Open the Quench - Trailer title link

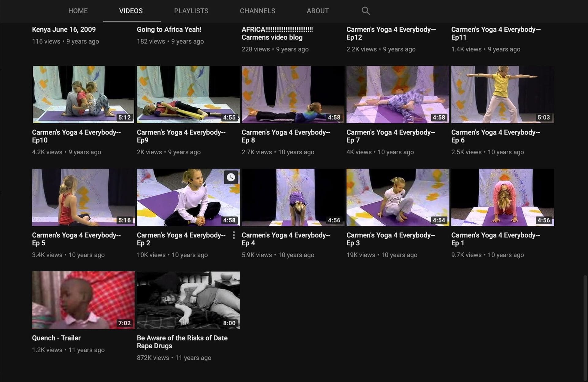tap(56, 338)
